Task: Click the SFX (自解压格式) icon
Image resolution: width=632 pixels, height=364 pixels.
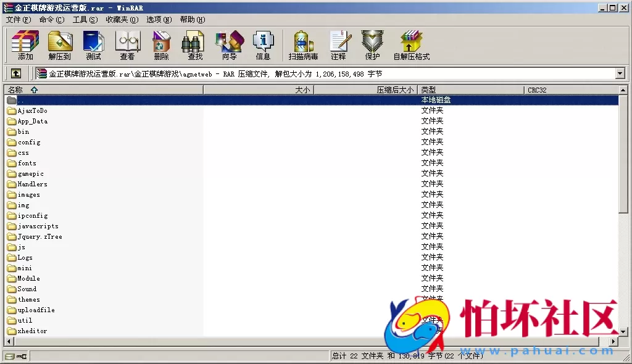Action: 411,45
